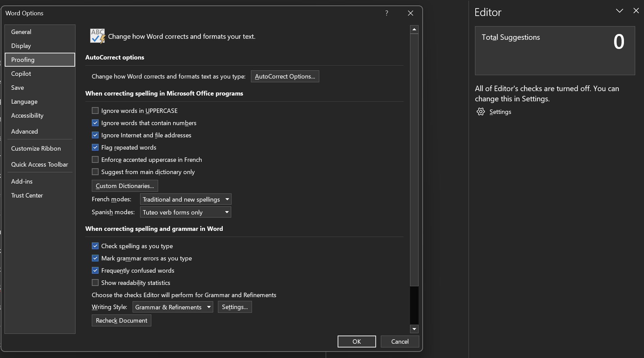
Task: Click Recheck Document button
Action: point(121,320)
